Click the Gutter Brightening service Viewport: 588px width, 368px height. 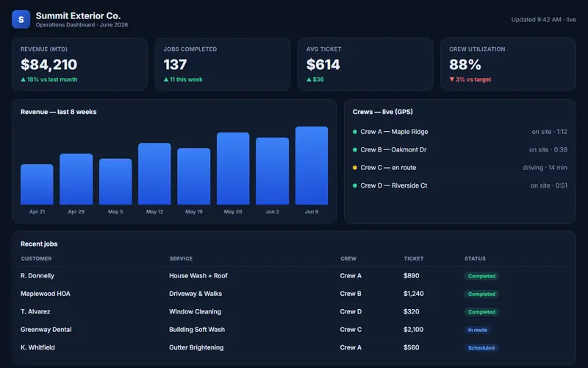pyautogui.click(x=196, y=347)
